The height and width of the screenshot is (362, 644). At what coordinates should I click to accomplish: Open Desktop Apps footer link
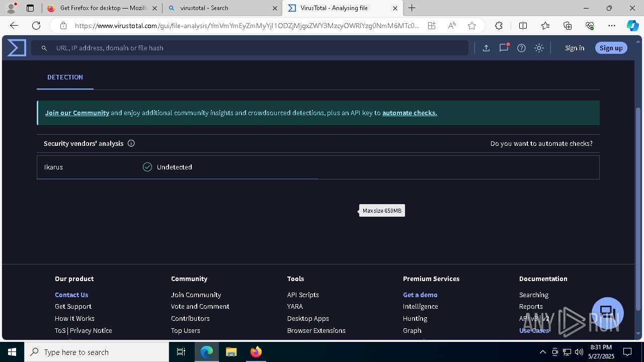click(x=308, y=318)
